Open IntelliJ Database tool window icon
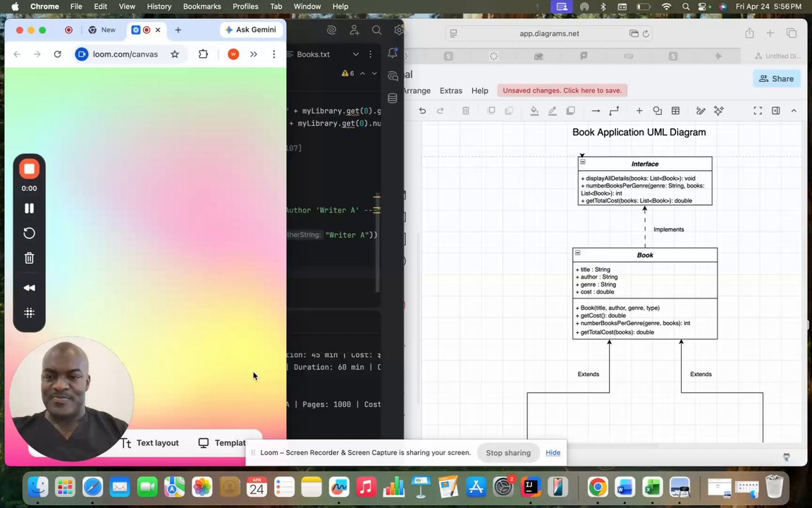Screen dimensions: 812x508 (393, 98)
